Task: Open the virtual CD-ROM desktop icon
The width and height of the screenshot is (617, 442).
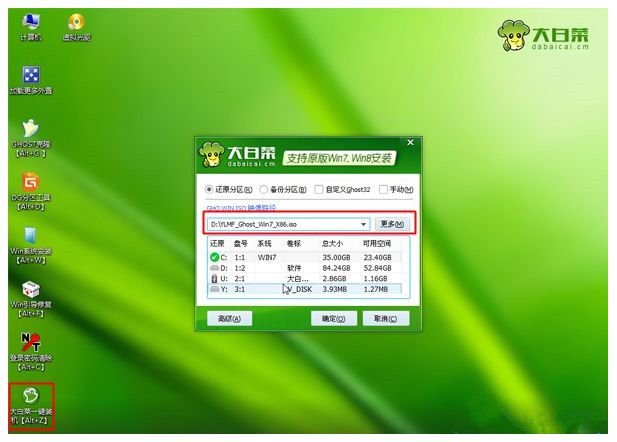Action: [x=75, y=23]
